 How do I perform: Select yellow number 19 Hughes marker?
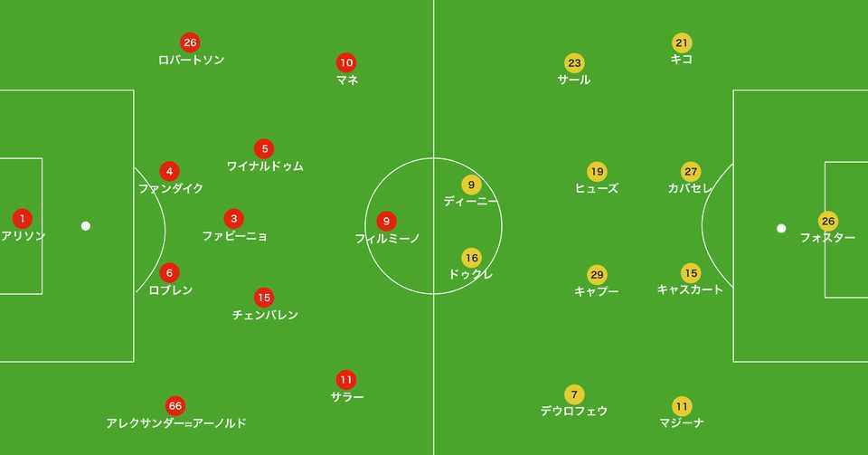(x=597, y=172)
